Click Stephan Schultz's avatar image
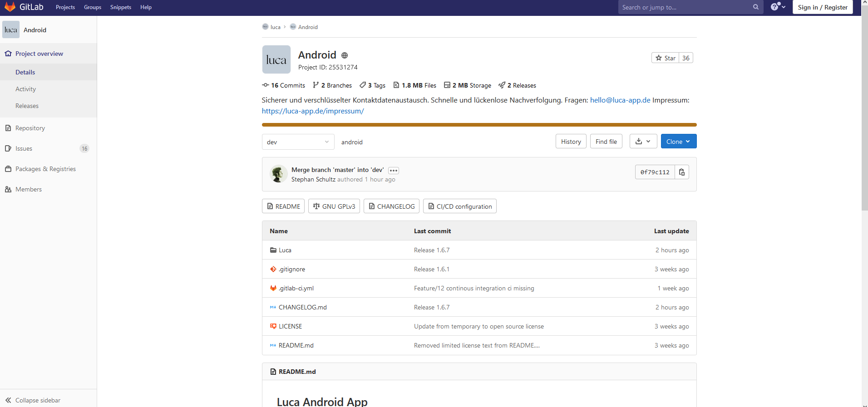The image size is (868, 407). coord(278,174)
